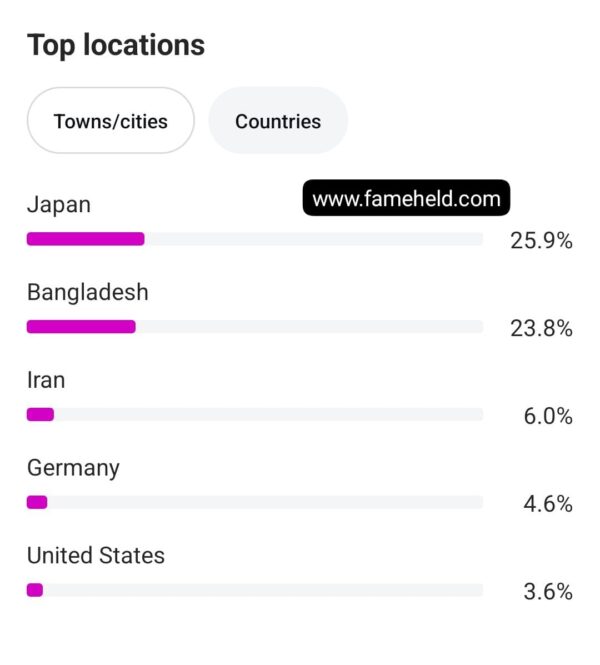This screenshot has height=665, width=600.
Task: Click the 4.6% value for Germany
Action: click(548, 504)
